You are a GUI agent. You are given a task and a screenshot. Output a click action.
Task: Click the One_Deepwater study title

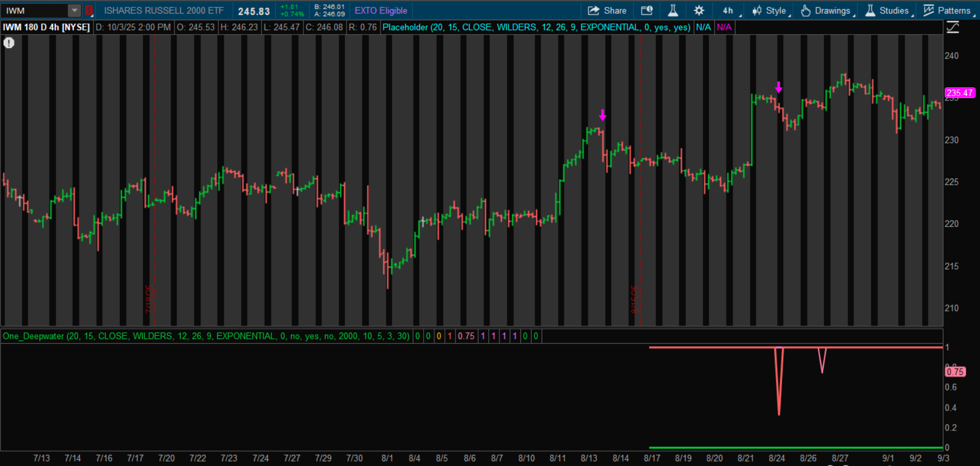click(x=206, y=336)
